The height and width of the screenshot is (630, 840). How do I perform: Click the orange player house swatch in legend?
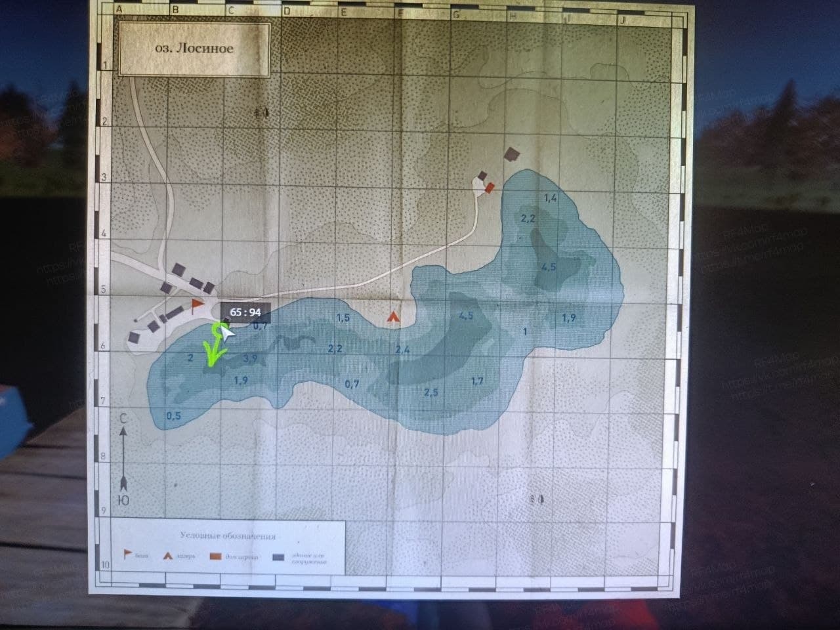tap(215, 556)
